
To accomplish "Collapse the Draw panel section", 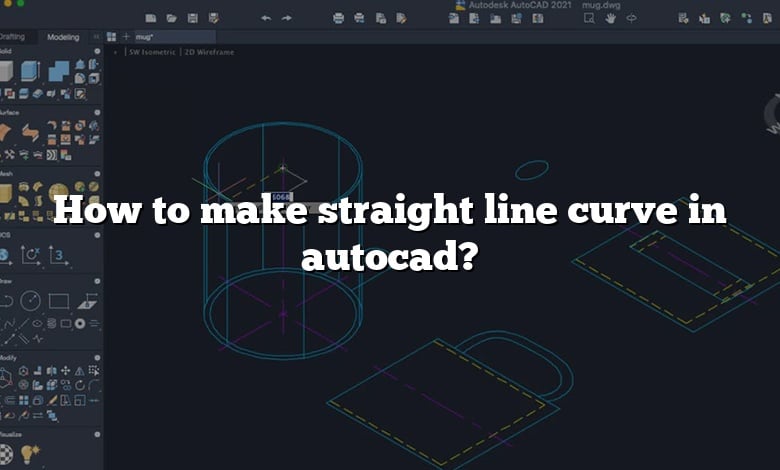I will pos(96,279).
